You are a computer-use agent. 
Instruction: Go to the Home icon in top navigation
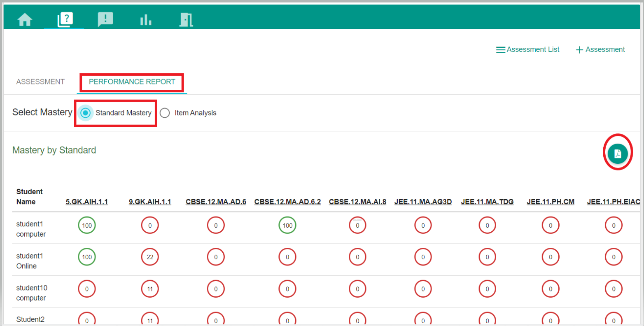pos(25,19)
